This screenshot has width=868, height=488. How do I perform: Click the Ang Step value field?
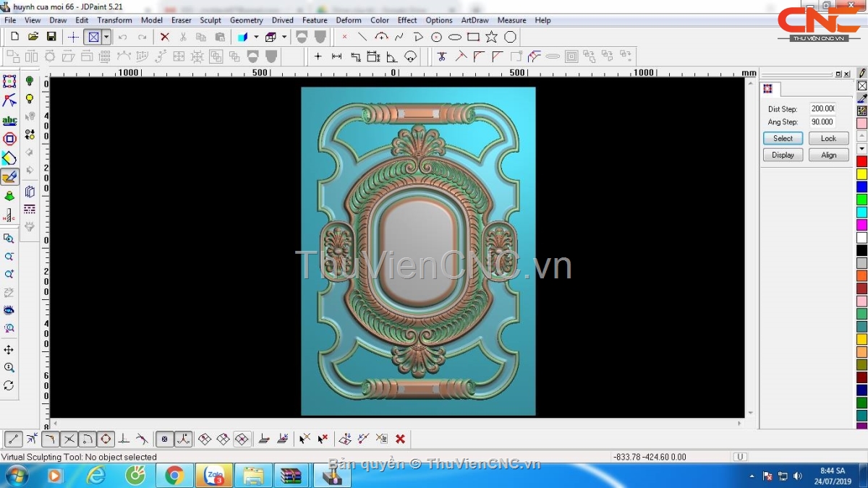(x=822, y=122)
